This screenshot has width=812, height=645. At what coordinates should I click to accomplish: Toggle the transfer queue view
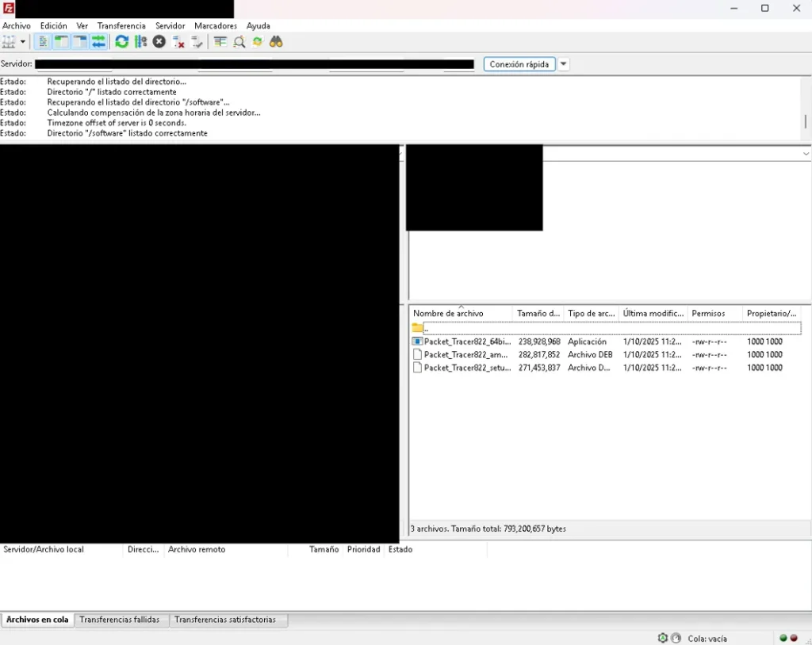99,42
